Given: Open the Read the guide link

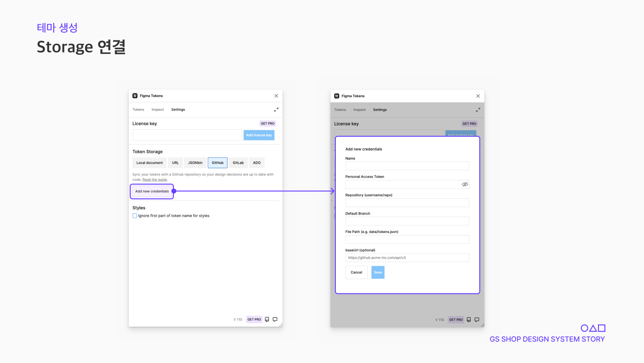Looking at the screenshot, I should pos(155,179).
